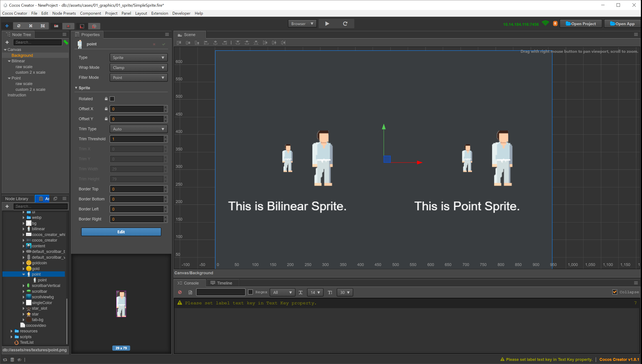642x364 pixels.
Task: Select the rect transform tool
Action: pos(43,26)
